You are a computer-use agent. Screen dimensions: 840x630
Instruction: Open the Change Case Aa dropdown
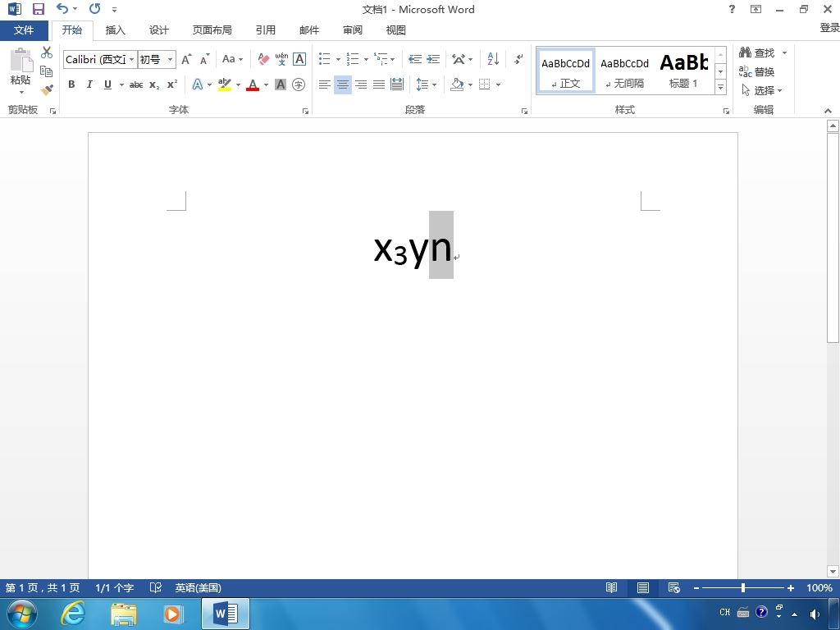point(232,59)
